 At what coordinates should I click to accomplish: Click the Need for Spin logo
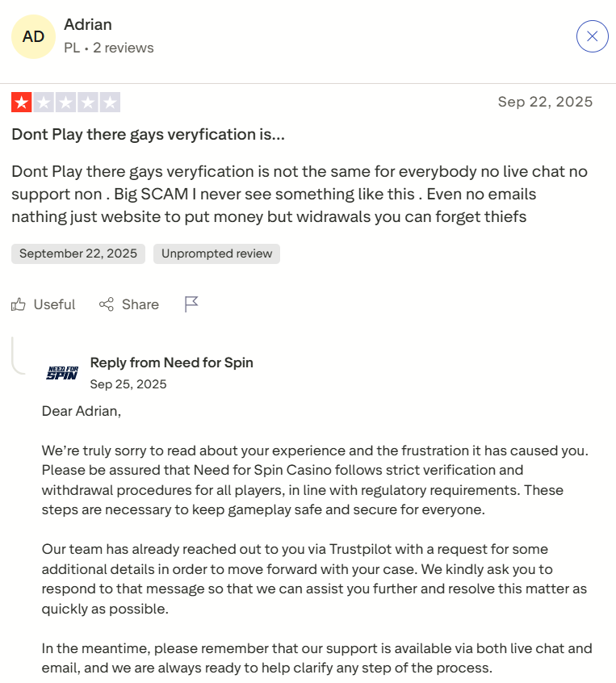(x=62, y=372)
